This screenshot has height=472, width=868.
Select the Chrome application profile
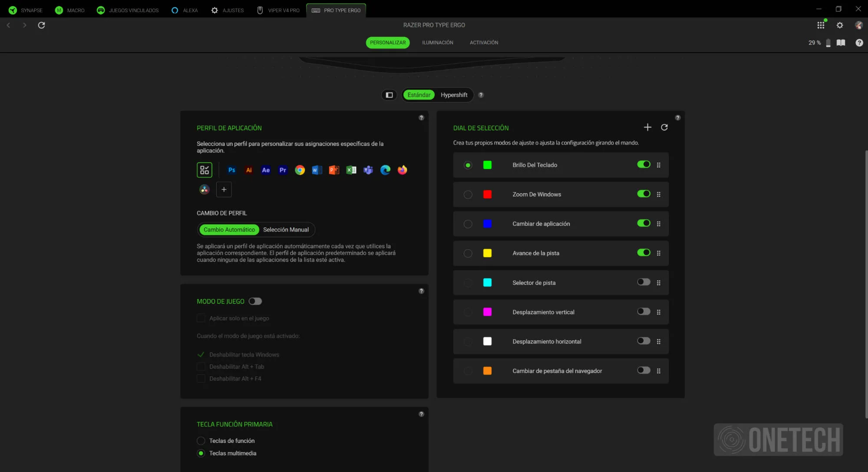(300, 170)
